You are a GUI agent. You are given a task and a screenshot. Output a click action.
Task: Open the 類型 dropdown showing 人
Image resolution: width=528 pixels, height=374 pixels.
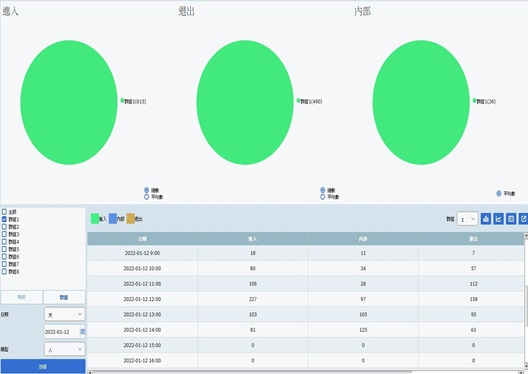pyautogui.click(x=65, y=349)
